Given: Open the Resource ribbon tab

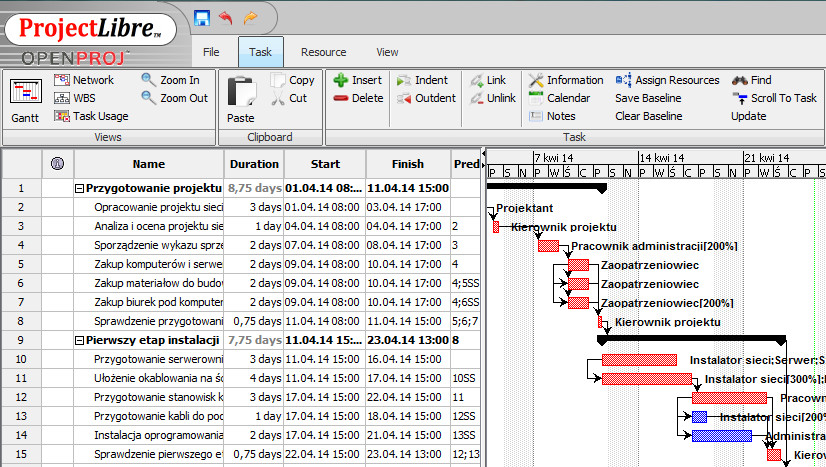Looking at the screenshot, I should coord(323,52).
